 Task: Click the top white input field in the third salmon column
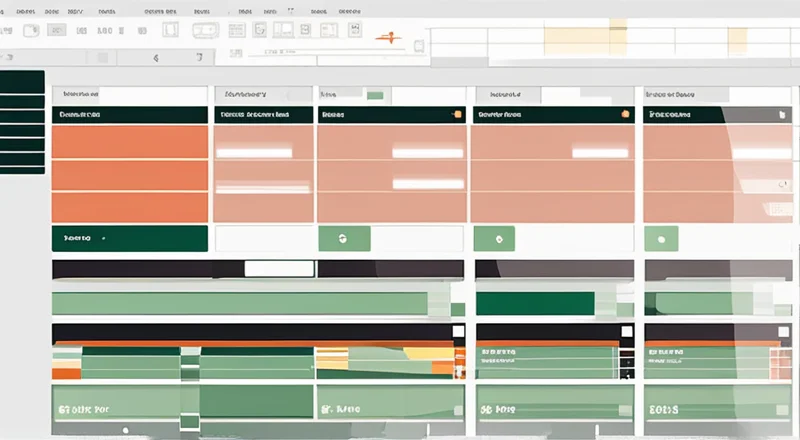[x=427, y=153]
